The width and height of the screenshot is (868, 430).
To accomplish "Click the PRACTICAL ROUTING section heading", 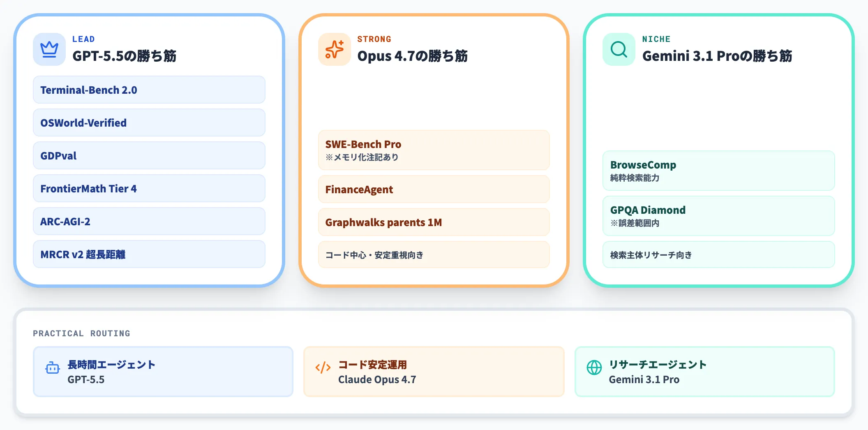I will pos(81,333).
